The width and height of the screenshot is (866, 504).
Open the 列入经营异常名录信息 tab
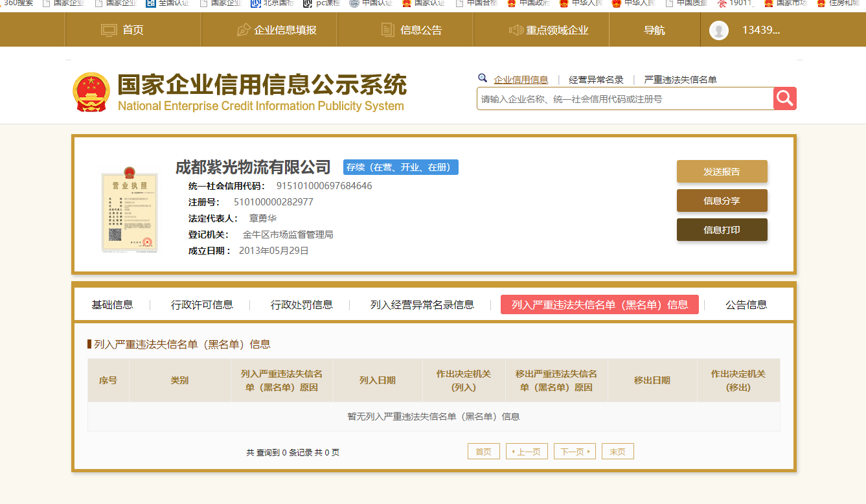click(422, 304)
